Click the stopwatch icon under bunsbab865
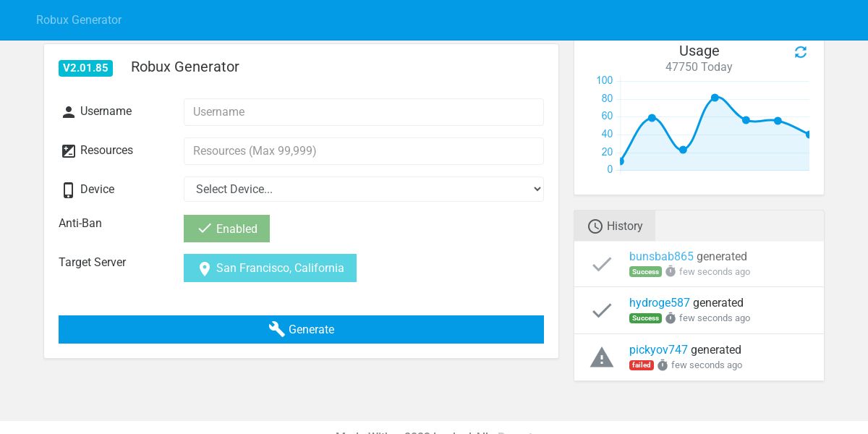This screenshot has height=434, width=868. pyautogui.click(x=671, y=271)
